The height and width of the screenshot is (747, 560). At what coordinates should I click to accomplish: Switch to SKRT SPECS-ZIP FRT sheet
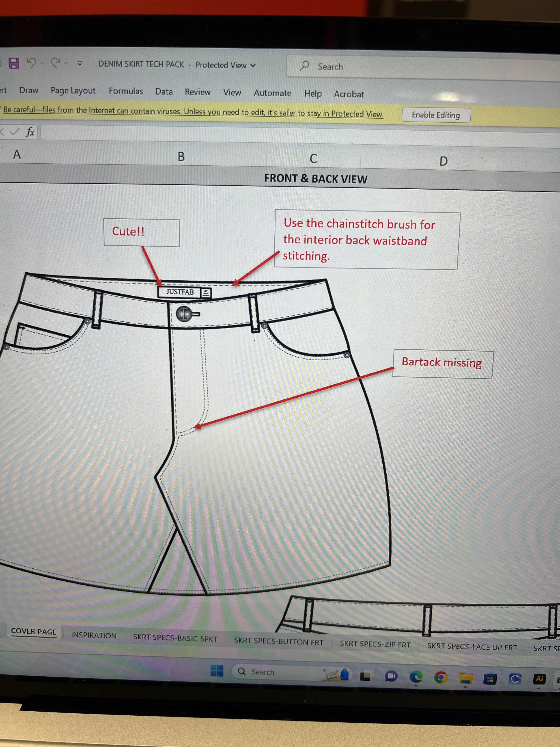coord(375,644)
